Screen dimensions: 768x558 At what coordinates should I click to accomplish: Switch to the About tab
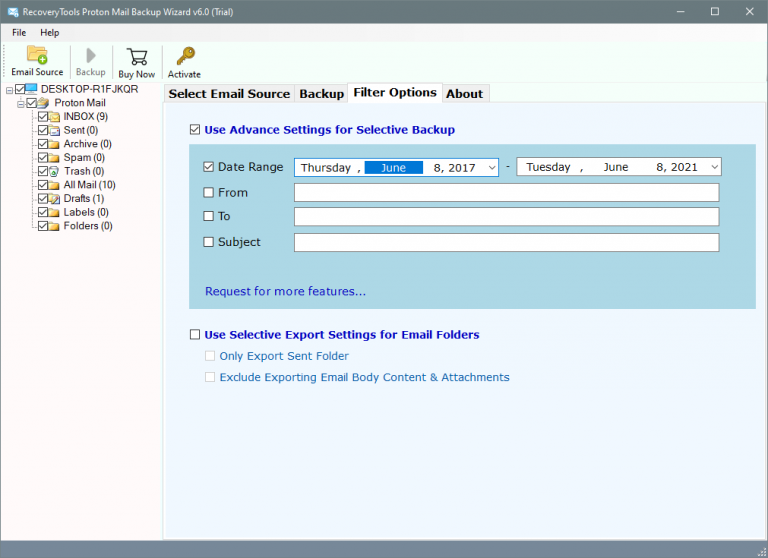[464, 94]
